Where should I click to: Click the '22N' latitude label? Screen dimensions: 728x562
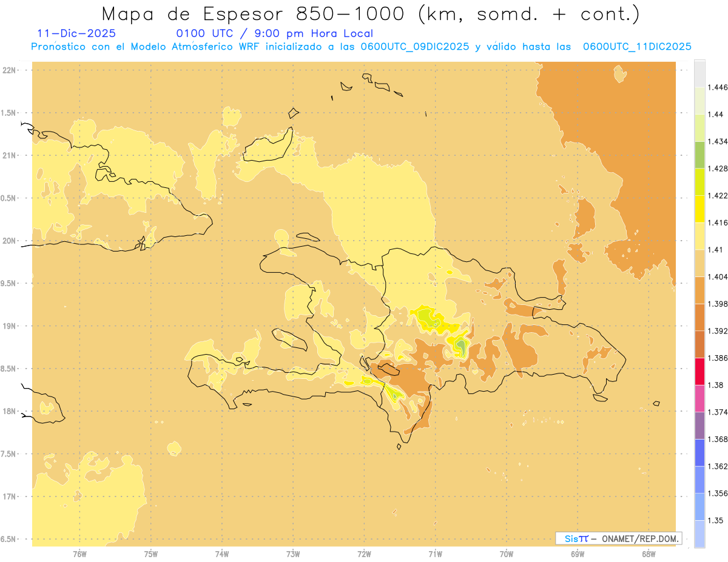[x=10, y=70]
